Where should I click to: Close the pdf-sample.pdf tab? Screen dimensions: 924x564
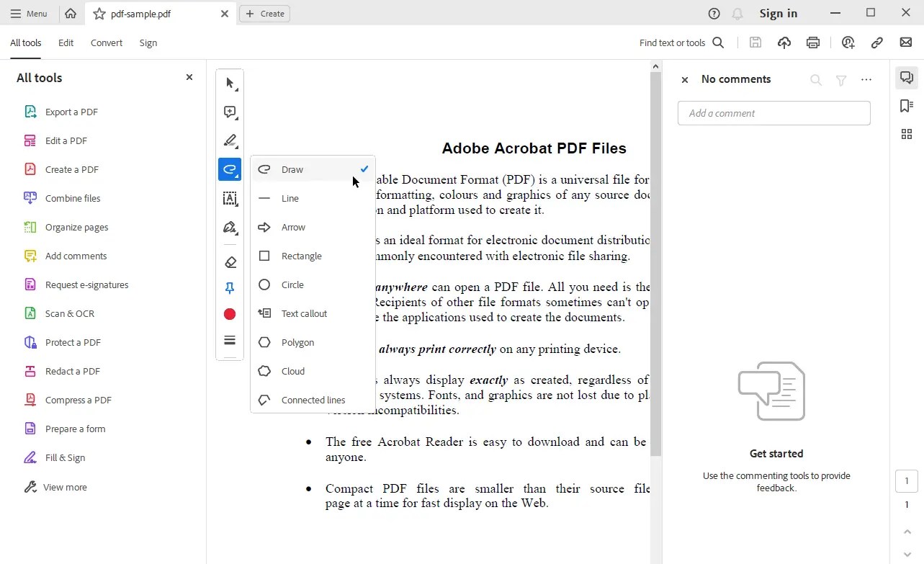(225, 14)
